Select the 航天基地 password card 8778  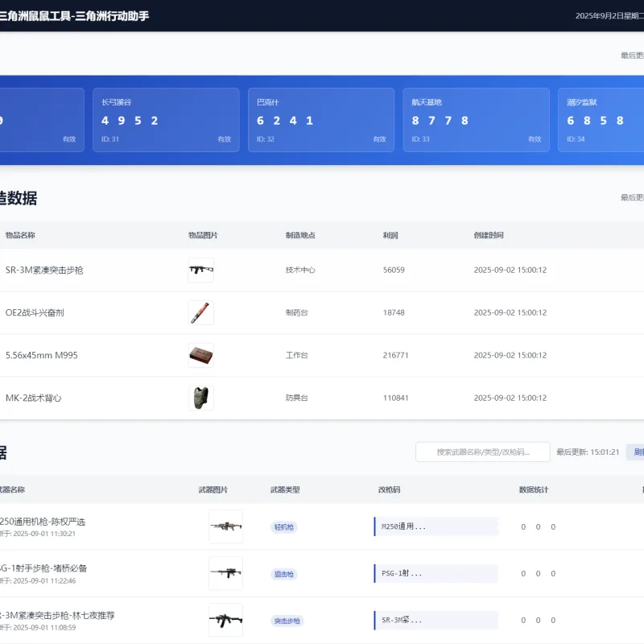tap(476, 120)
